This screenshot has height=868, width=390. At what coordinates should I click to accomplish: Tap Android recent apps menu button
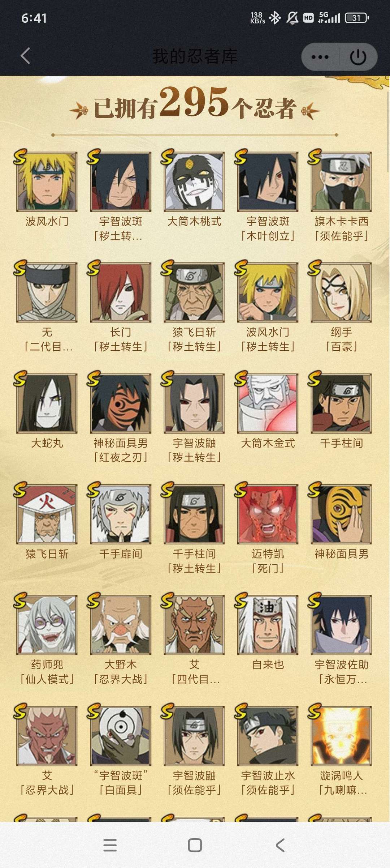[110, 845]
